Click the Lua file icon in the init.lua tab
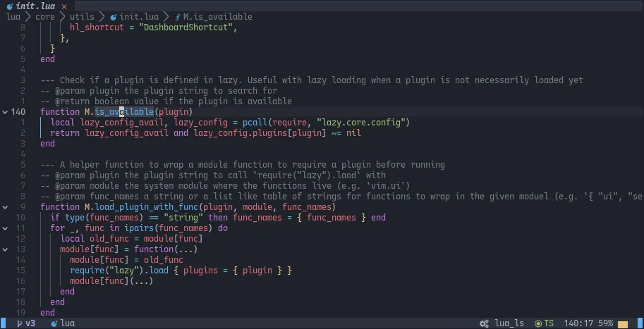Image resolution: width=644 pixels, height=329 pixels. pyautogui.click(x=9, y=6)
